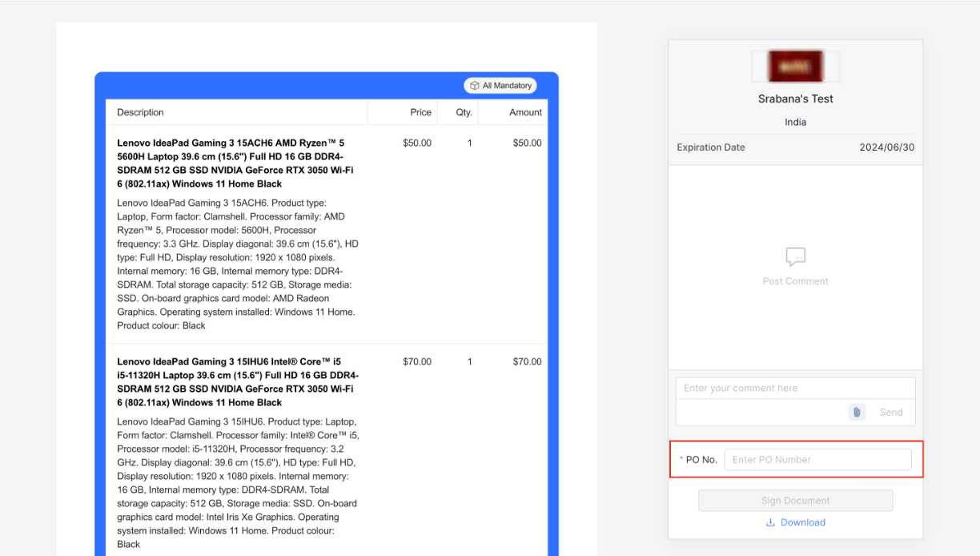Click the Srabana's Test company name
Viewport: 980px width, 556px height.
point(796,99)
